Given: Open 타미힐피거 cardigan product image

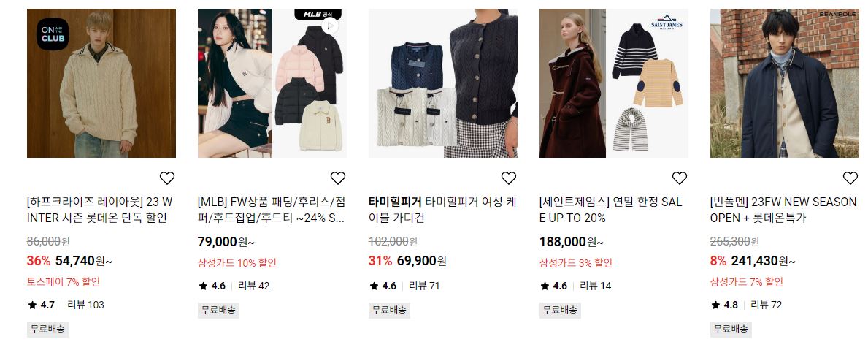Looking at the screenshot, I should [443, 83].
